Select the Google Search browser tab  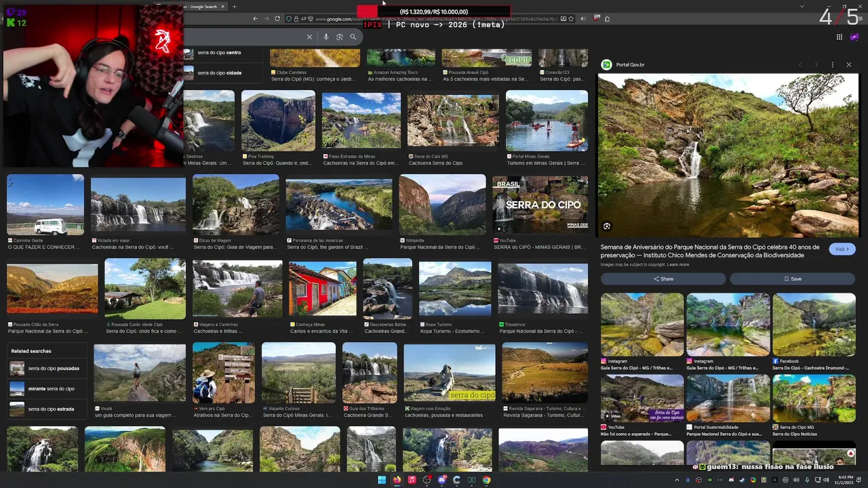pyautogui.click(x=203, y=7)
